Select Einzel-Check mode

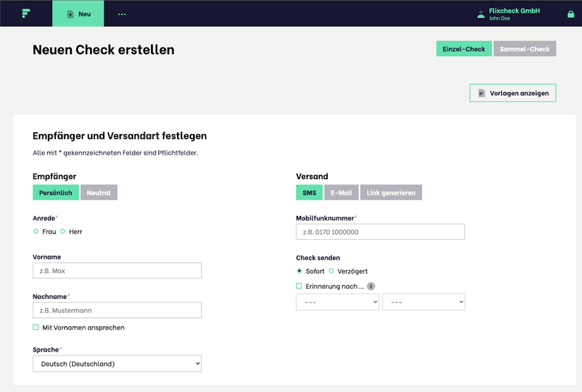point(464,49)
